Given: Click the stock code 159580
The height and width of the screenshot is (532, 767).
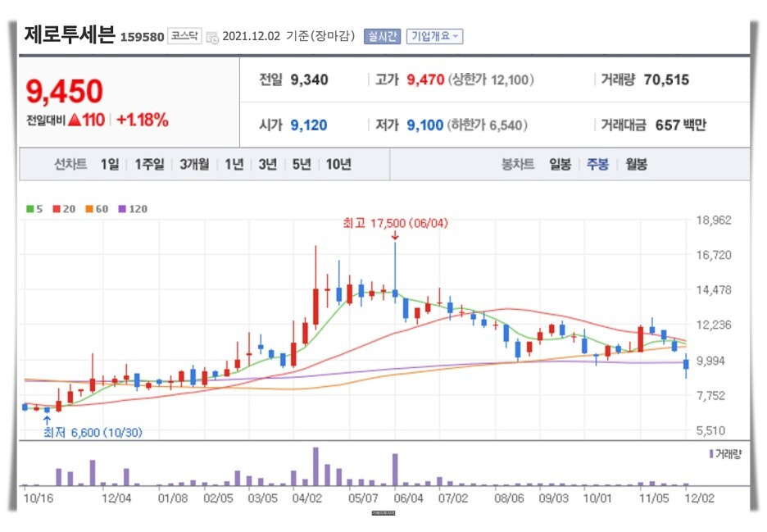Looking at the screenshot, I should click(x=142, y=37).
